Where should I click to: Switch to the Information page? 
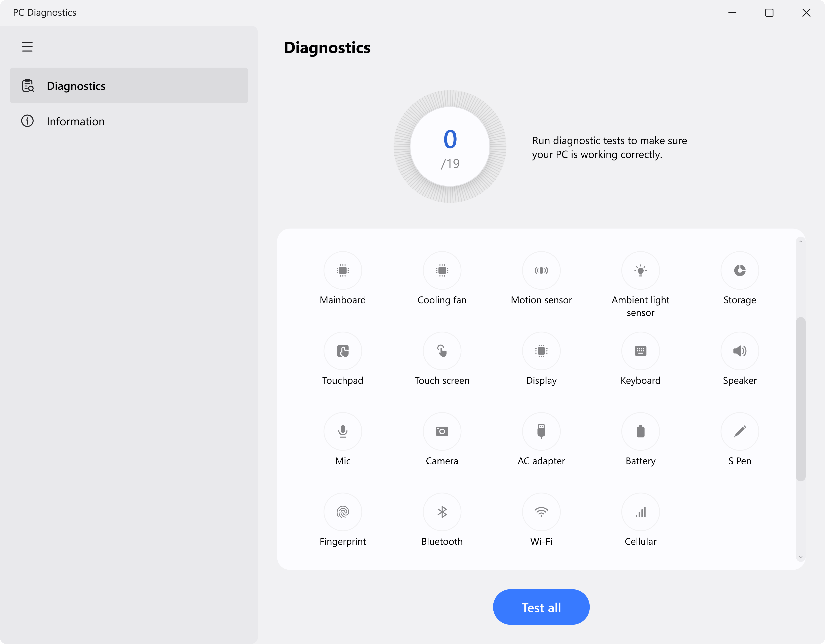[75, 121]
